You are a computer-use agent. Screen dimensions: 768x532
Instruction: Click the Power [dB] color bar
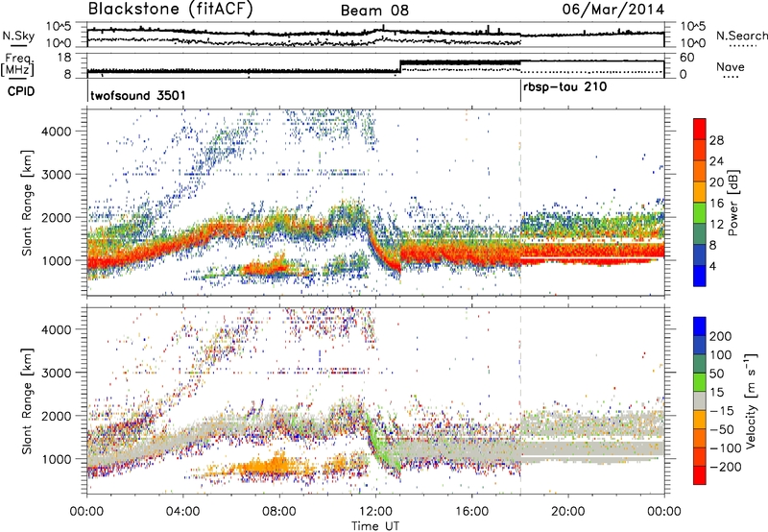coord(700,202)
